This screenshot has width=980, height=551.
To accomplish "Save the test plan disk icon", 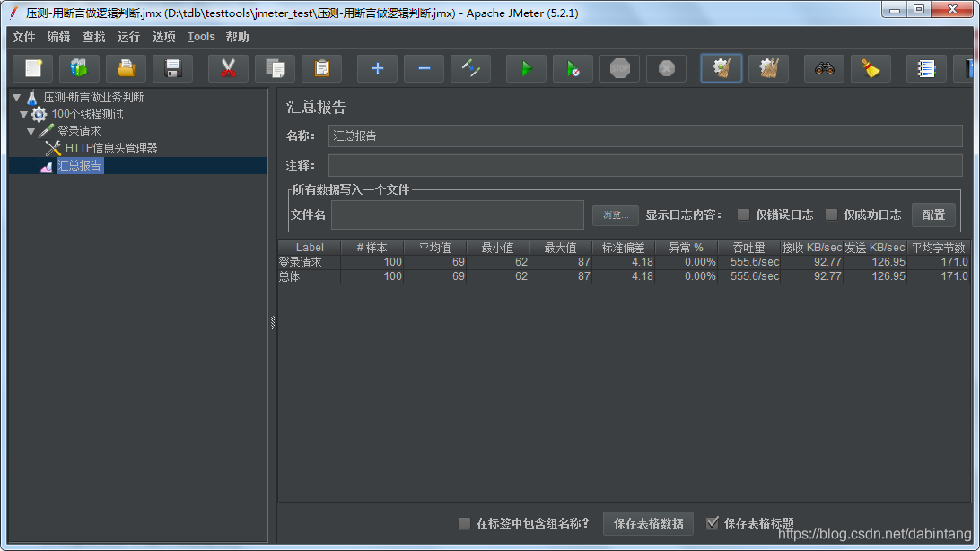I will (173, 68).
